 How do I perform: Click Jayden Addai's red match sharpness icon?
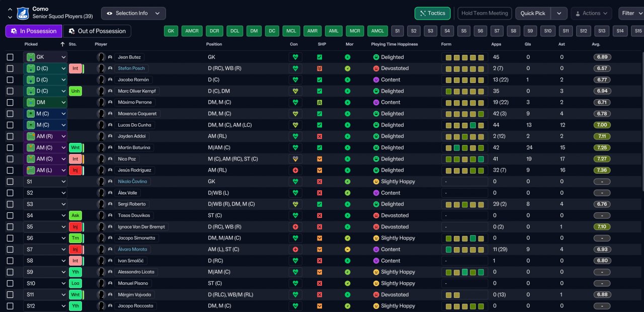point(319,136)
